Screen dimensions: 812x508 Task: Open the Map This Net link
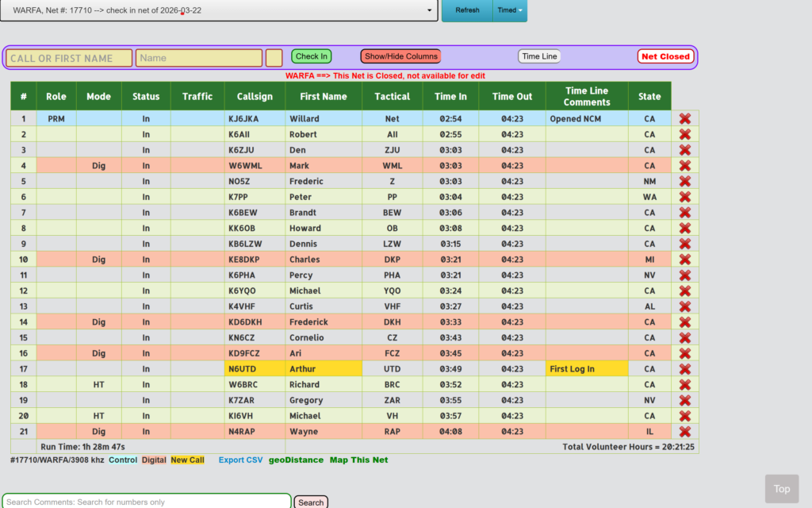pos(358,460)
